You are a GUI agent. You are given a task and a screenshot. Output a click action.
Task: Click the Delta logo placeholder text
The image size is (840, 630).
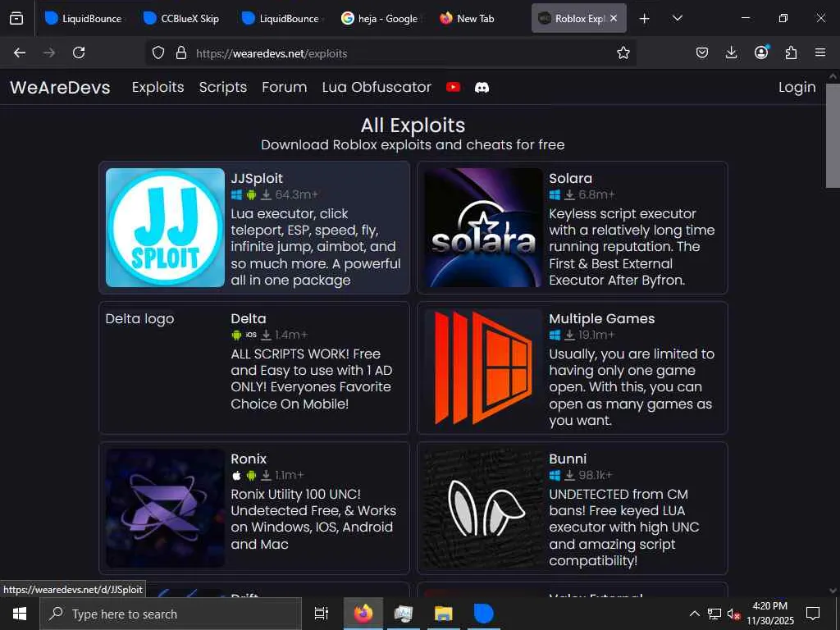coord(139,319)
